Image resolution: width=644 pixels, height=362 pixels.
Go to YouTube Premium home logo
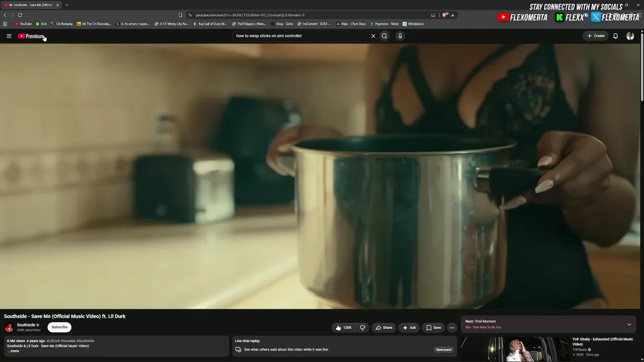[x=31, y=36]
